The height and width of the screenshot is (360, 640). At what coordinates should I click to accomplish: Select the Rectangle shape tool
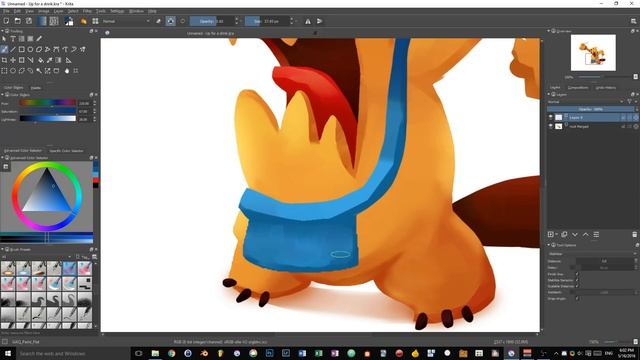pyautogui.click(x=22, y=49)
